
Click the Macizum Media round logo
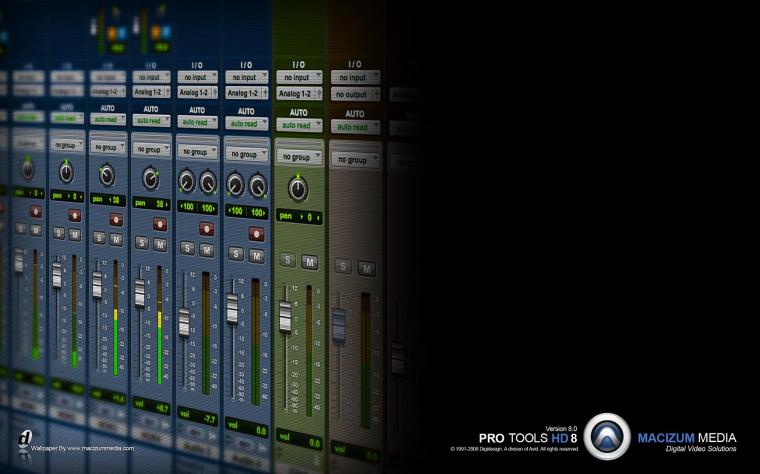tap(607, 436)
